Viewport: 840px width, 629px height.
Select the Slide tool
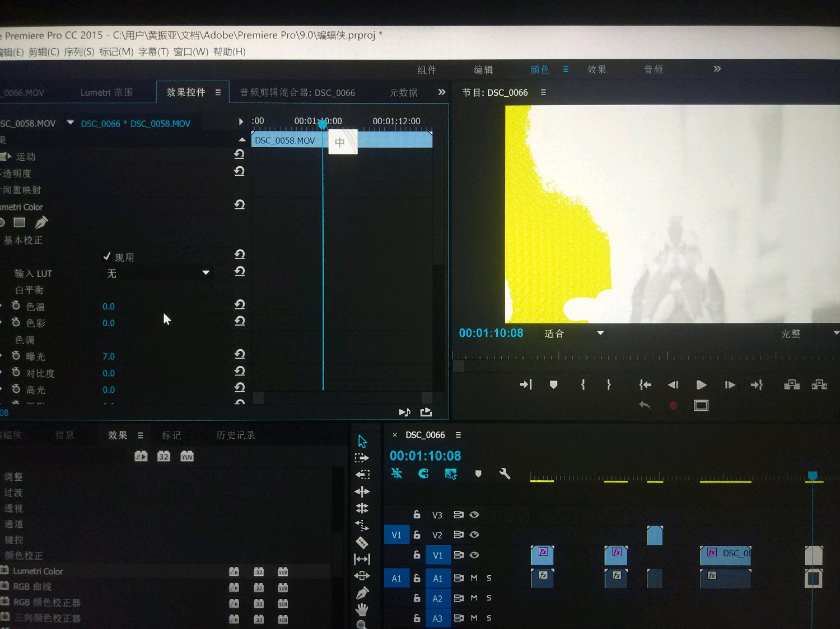362,575
